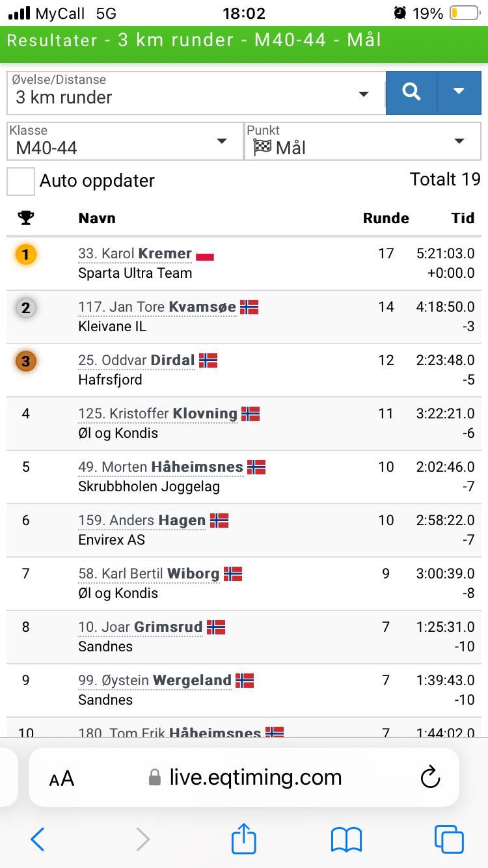The width and height of the screenshot is (488, 868).
Task: Open Kristoffer Klovning's athlete link
Action: tap(157, 414)
